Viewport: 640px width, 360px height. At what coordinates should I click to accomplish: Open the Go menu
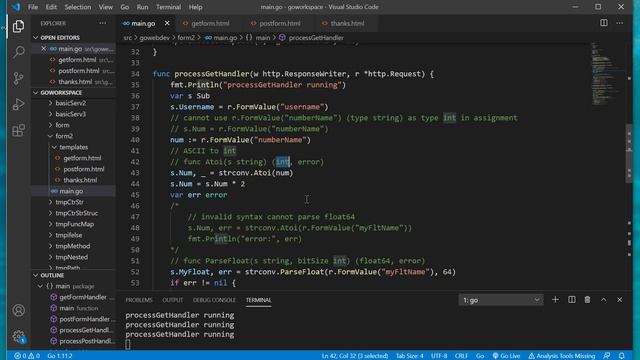click(124, 7)
